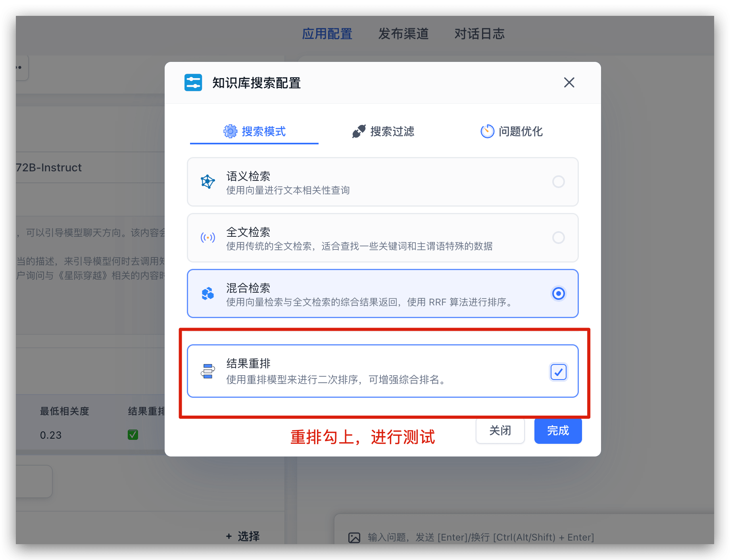The height and width of the screenshot is (560, 730).
Task: Click the 关闭 button
Action: pos(500,431)
